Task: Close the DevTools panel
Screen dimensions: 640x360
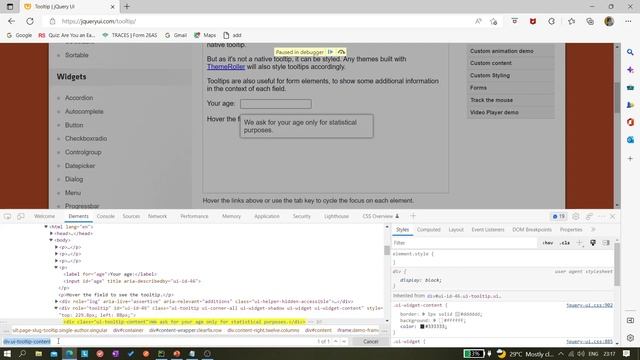Action: pos(612,216)
